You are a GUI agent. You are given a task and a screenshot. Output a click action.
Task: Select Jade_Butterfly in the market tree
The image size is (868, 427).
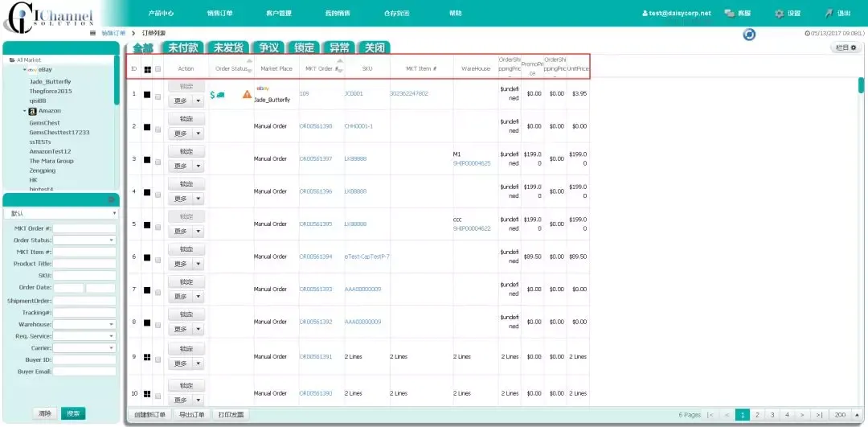coord(50,81)
